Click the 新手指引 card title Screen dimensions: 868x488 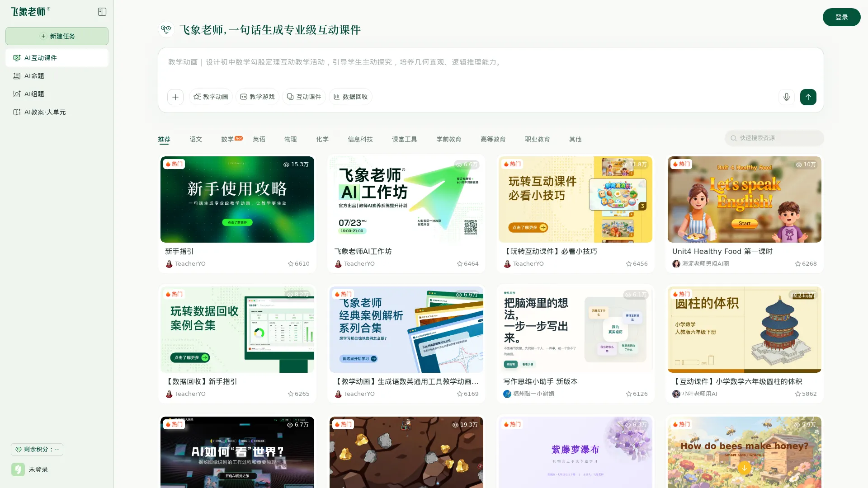point(179,251)
